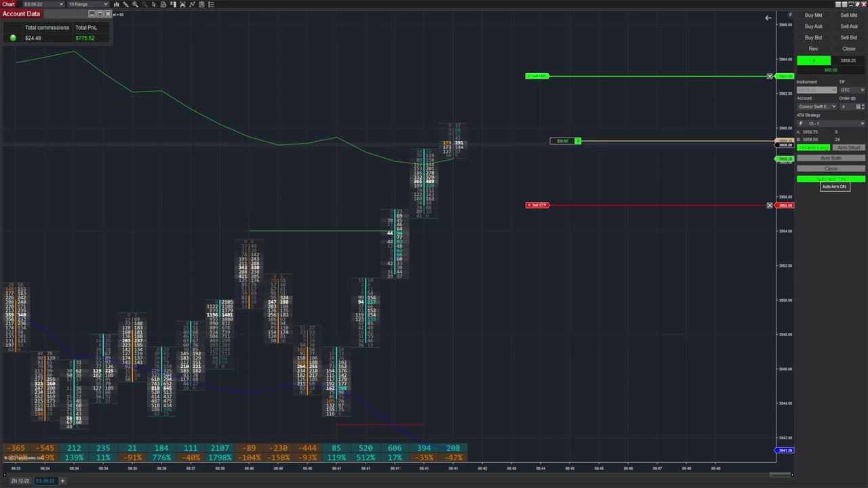Click the Order qty field
868x488 pixels.
(x=847, y=106)
